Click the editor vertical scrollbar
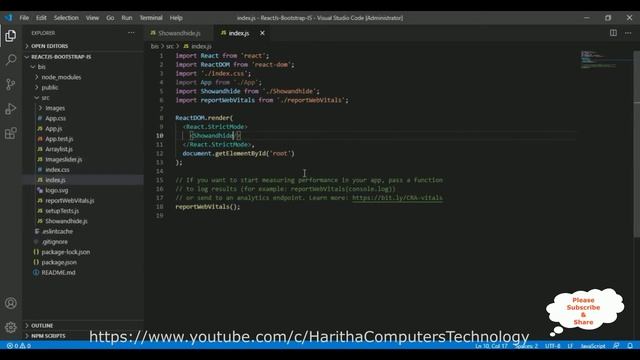 click(636, 143)
